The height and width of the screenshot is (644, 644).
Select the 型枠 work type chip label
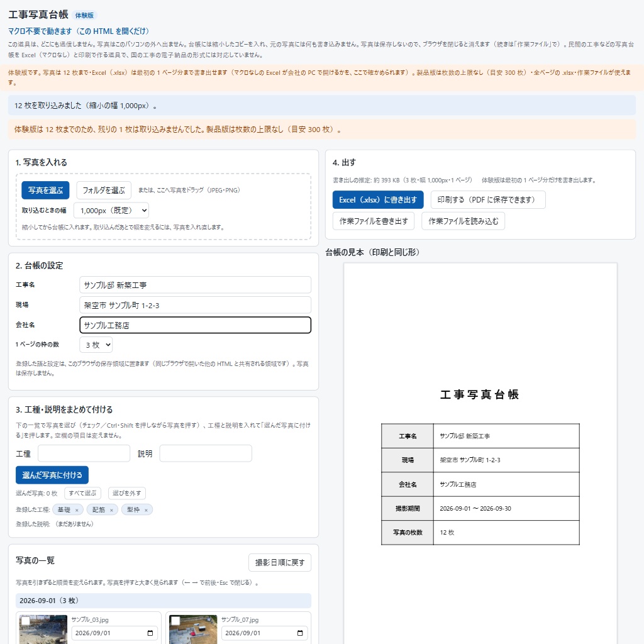coord(133,509)
